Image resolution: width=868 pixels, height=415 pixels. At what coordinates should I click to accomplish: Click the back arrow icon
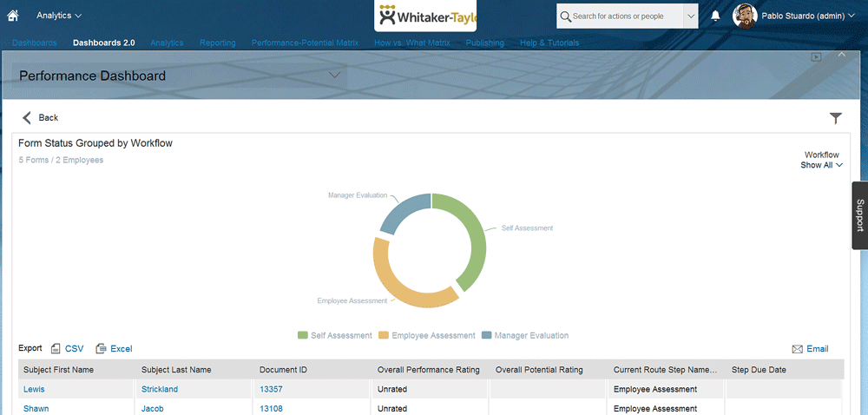(27, 117)
